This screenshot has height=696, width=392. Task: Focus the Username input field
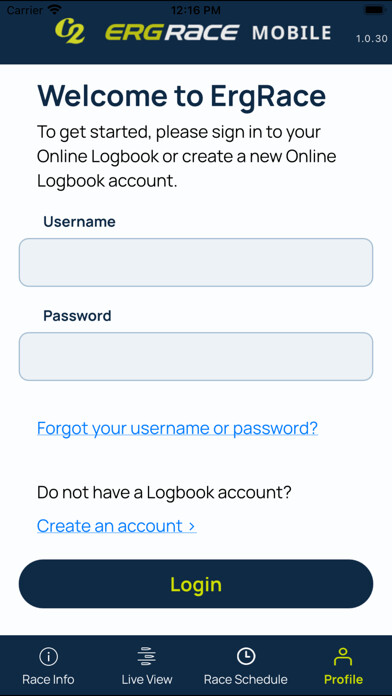click(x=196, y=262)
